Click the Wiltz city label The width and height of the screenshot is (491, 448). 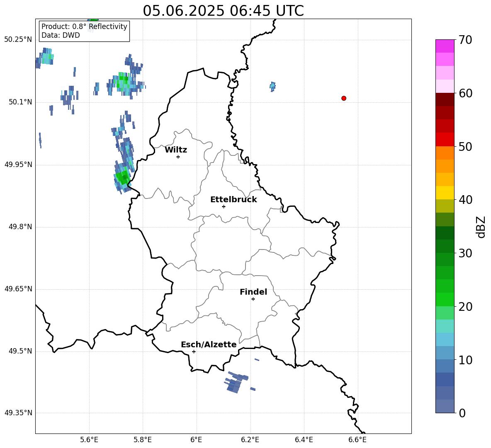click(176, 150)
